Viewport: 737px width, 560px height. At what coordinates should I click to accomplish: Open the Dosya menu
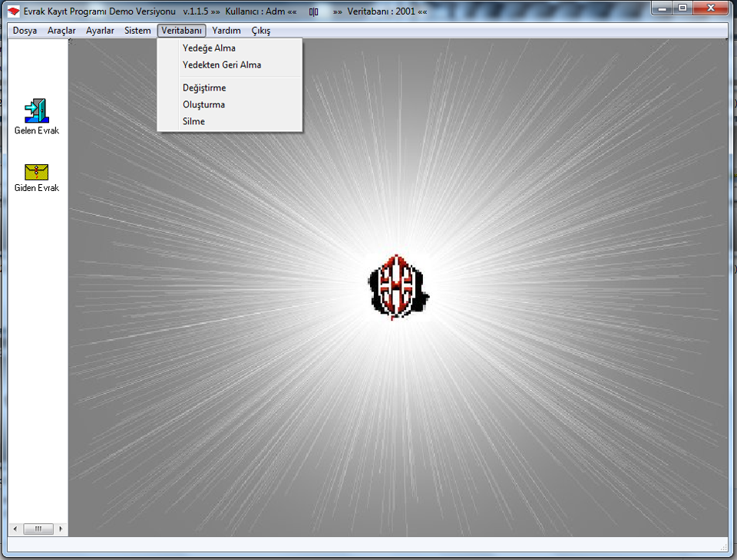[25, 31]
